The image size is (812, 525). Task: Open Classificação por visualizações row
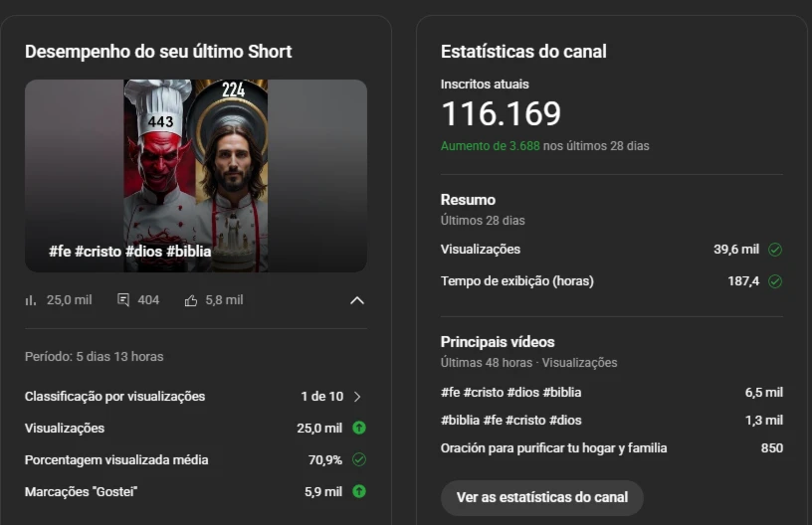(x=196, y=397)
